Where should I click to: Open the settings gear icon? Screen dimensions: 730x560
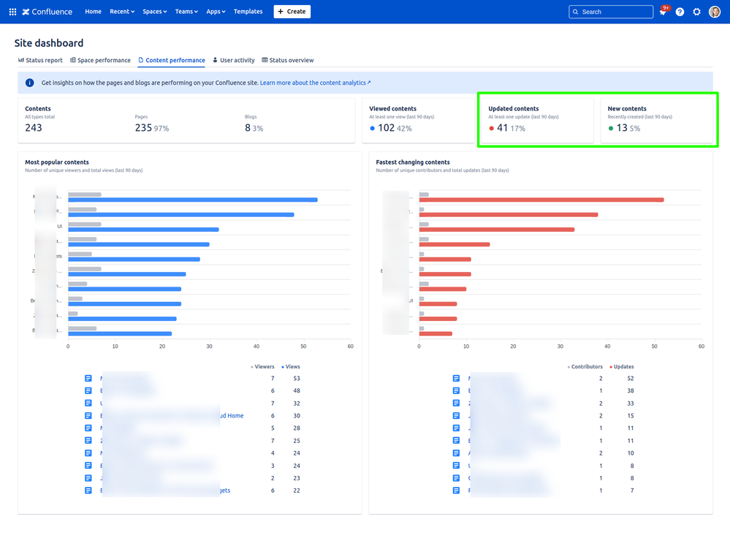click(x=696, y=12)
